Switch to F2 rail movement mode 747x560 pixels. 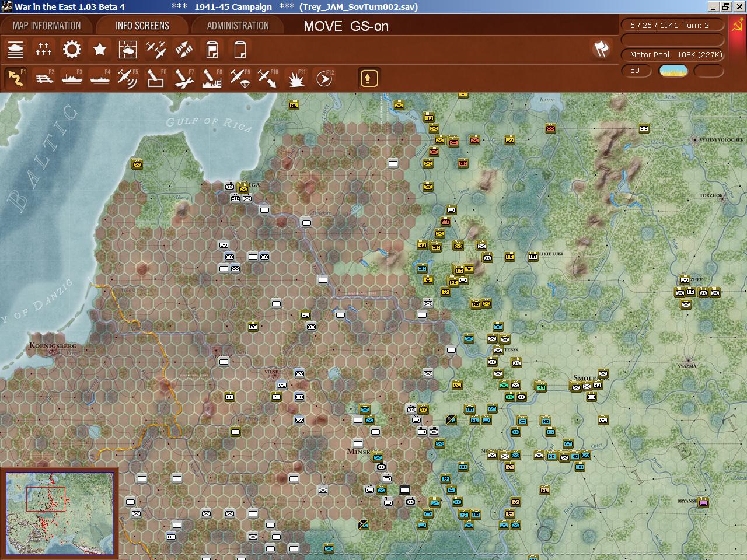[44, 78]
